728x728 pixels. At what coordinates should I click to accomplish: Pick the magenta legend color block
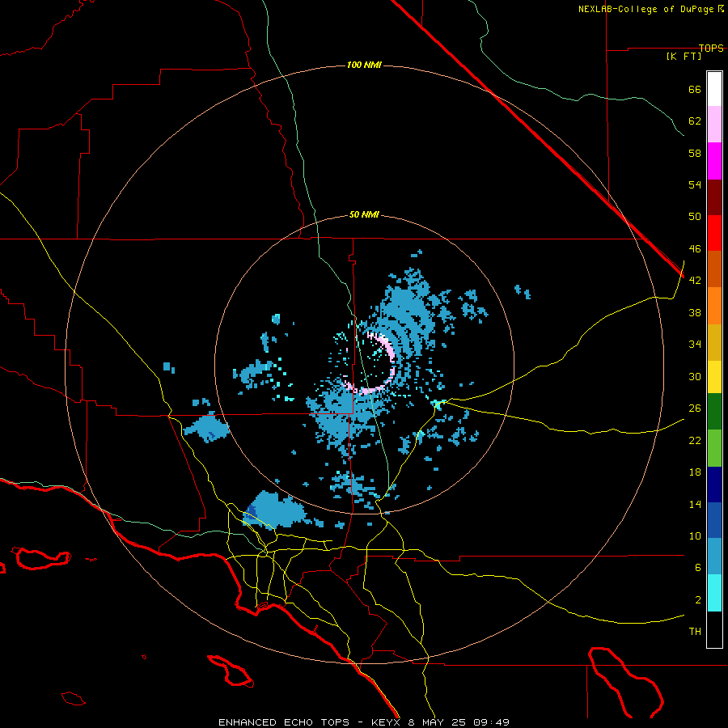pyautogui.click(x=714, y=161)
